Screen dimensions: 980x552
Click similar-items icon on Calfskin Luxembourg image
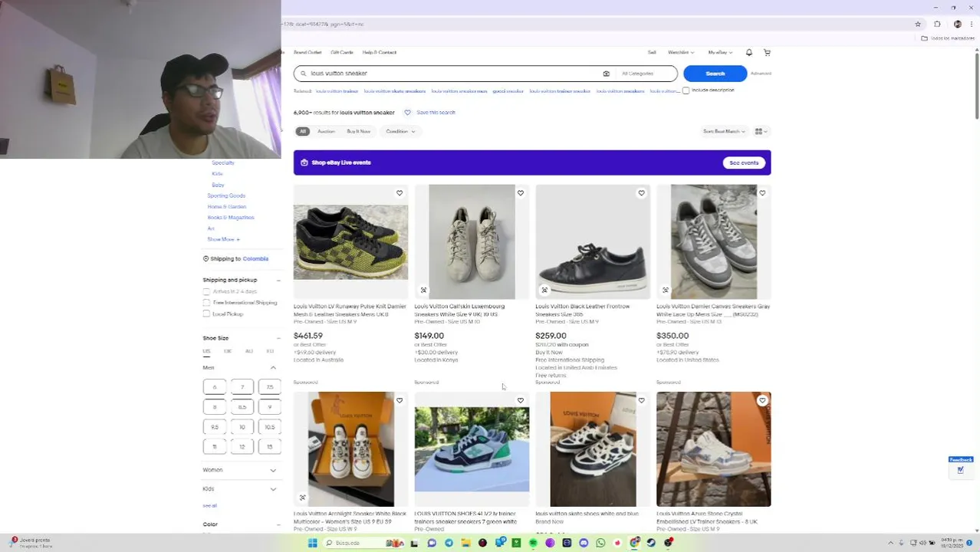point(423,290)
